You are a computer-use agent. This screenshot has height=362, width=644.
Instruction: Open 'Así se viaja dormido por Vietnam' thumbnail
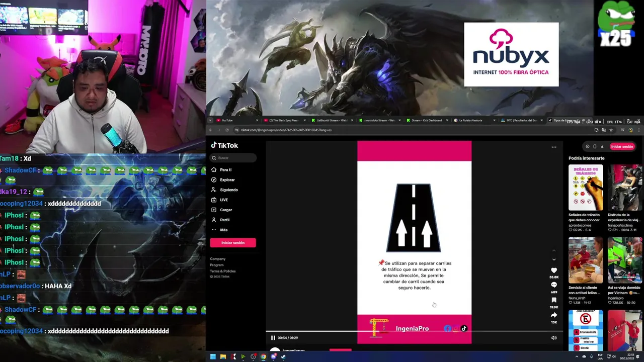tap(625, 260)
